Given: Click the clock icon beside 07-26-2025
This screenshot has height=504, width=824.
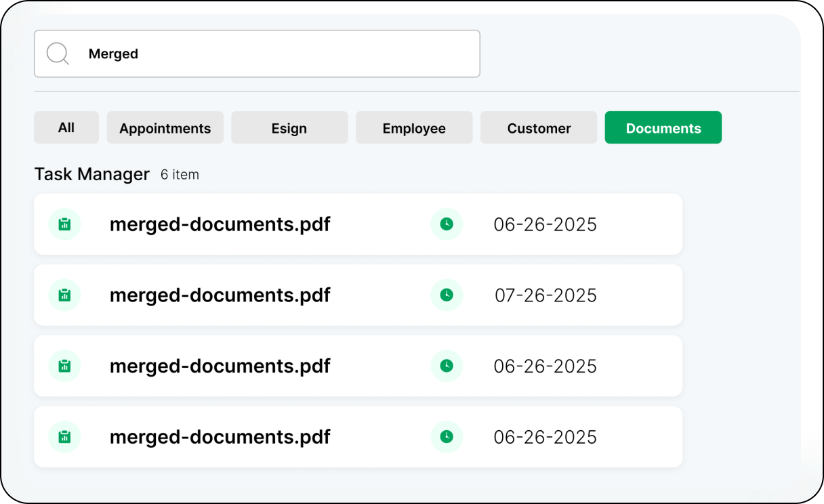Looking at the screenshot, I should click(447, 295).
